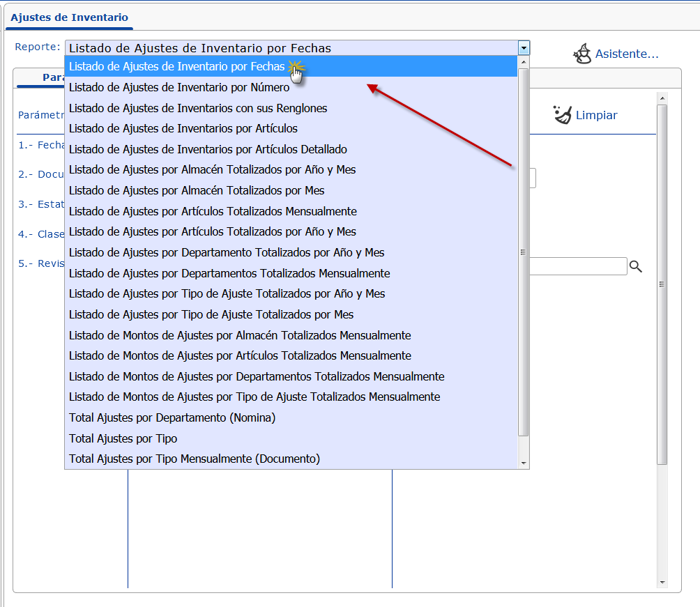Select Listado de Ajustes por Almacén Totalizados por Mes

tap(291, 190)
